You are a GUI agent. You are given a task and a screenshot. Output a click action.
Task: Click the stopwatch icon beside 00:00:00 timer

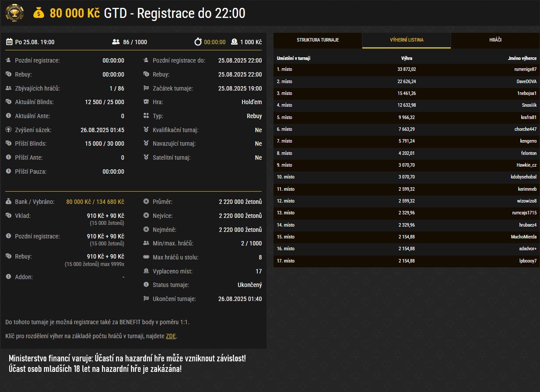(198, 42)
